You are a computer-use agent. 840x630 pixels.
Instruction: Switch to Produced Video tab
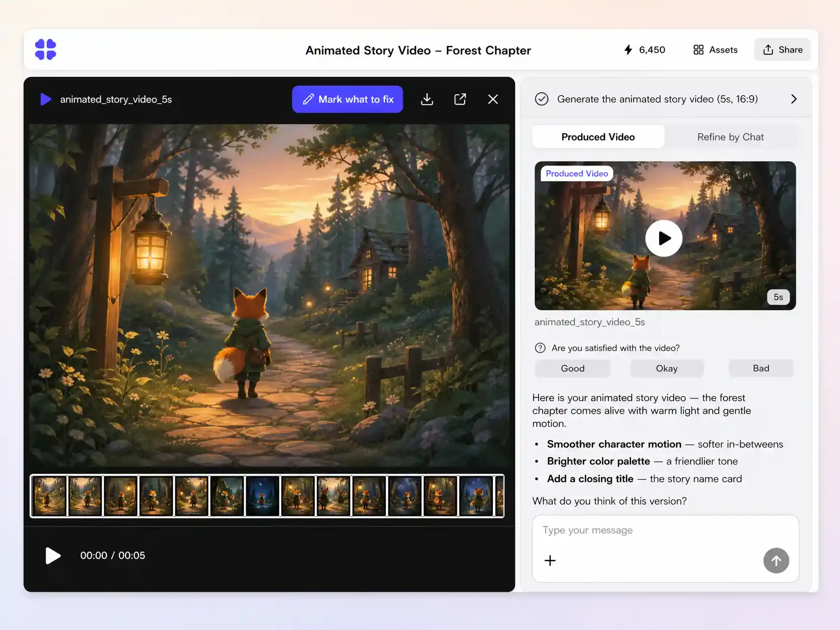598,137
